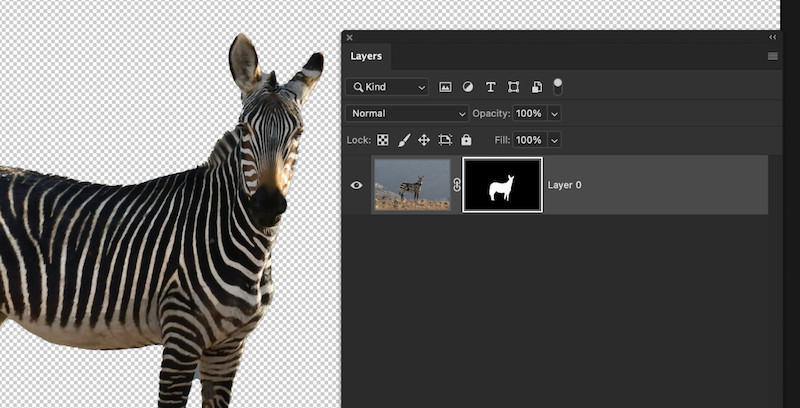The image size is (800, 408).
Task: Switch to the Layers tab
Action: [x=366, y=56]
